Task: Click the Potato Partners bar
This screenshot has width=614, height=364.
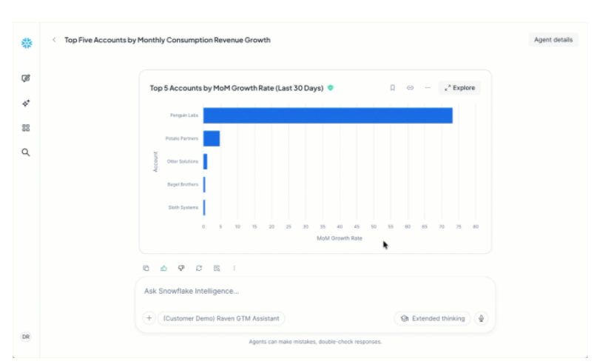Action: tap(212, 138)
